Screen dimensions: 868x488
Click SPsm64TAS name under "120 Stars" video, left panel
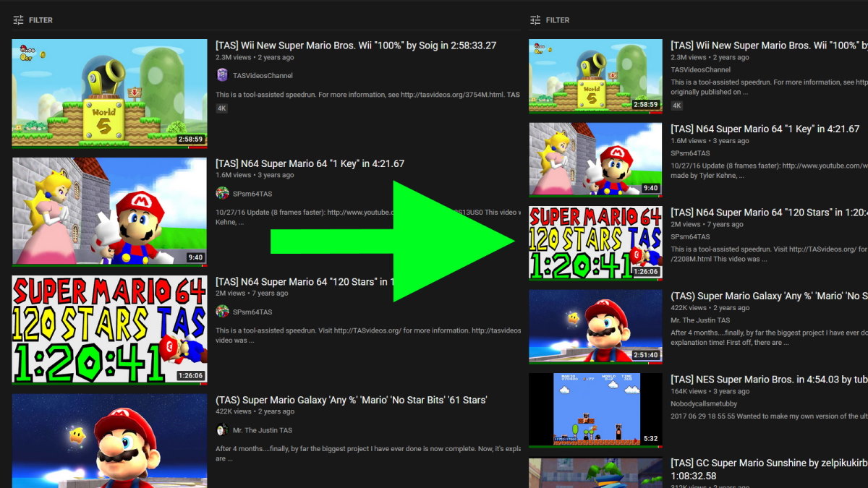[x=252, y=312]
